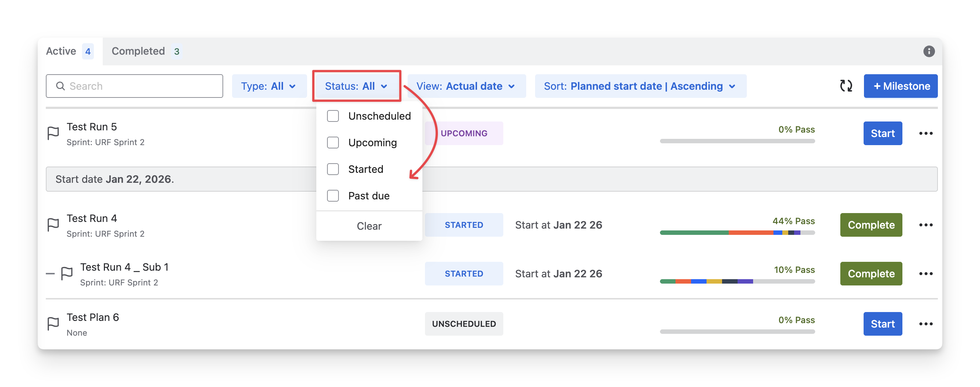Check the Unscheduled status filter
The height and width of the screenshot is (387, 980).
[333, 116]
